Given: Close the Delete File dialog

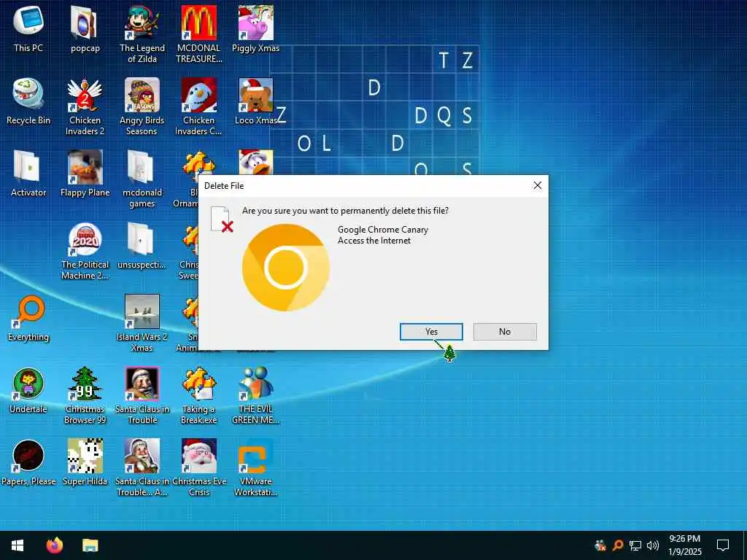Looking at the screenshot, I should point(538,185).
